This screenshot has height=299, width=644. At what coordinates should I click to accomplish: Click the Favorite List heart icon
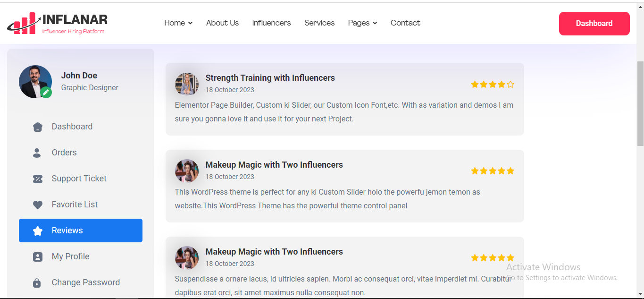[x=38, y=205]
